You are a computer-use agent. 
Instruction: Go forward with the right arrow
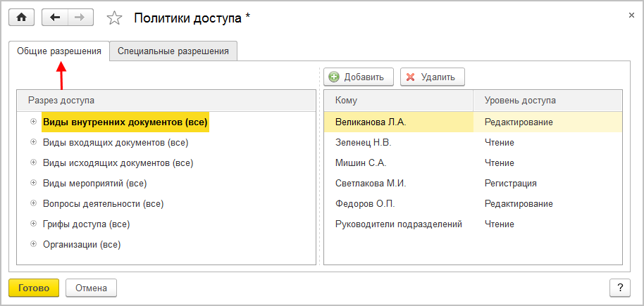tap(80, 18)
